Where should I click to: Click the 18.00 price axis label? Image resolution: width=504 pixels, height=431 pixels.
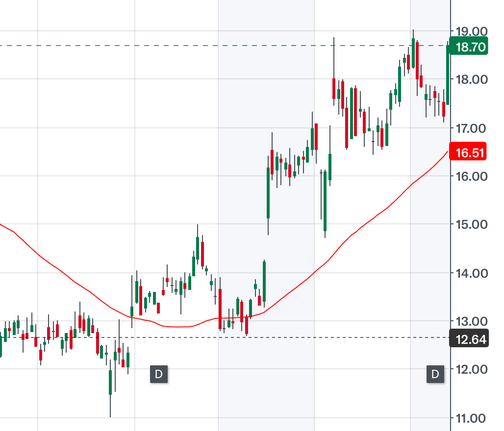[x=472, y=79]
